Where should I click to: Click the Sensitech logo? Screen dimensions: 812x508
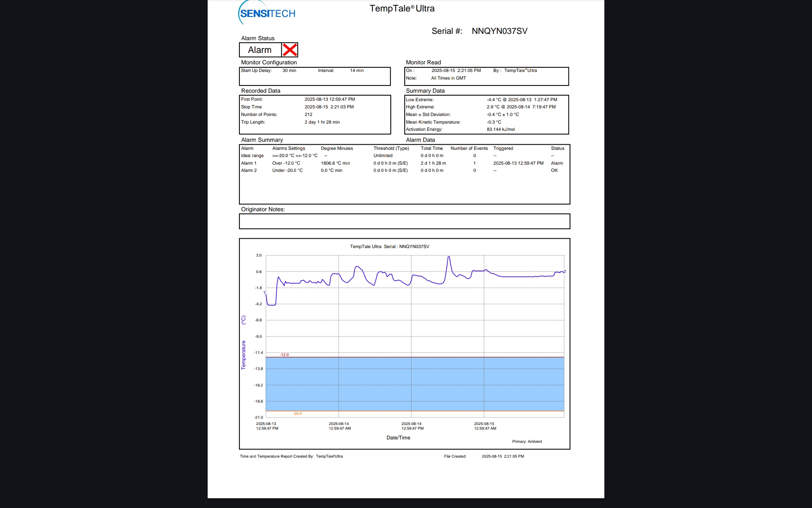click(267, 14)
